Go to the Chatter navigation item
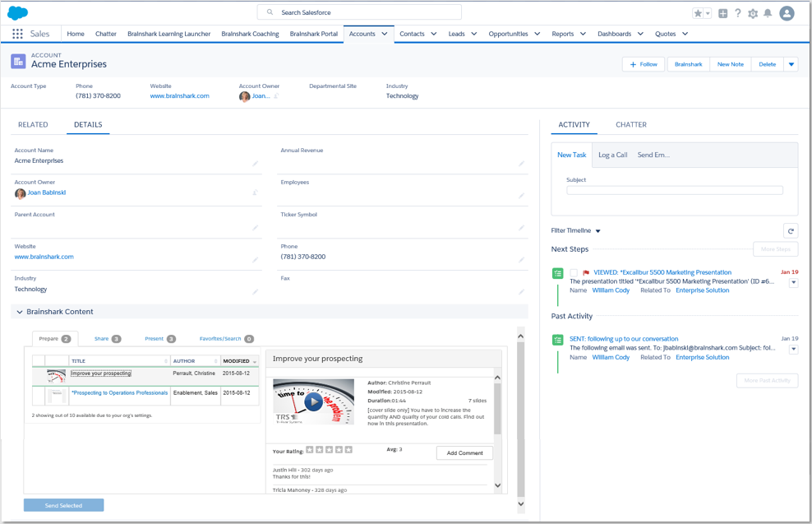Viewport: 812px width, 524px height. coord(106,34)
